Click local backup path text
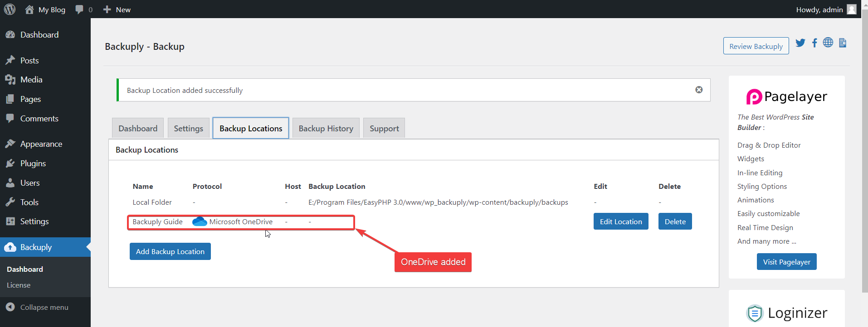 pos(438,202)
